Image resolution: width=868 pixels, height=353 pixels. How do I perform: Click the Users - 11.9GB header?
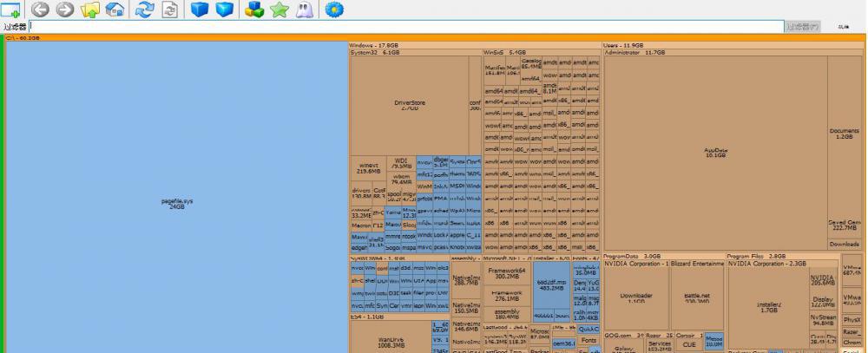[x=733, y=45]
